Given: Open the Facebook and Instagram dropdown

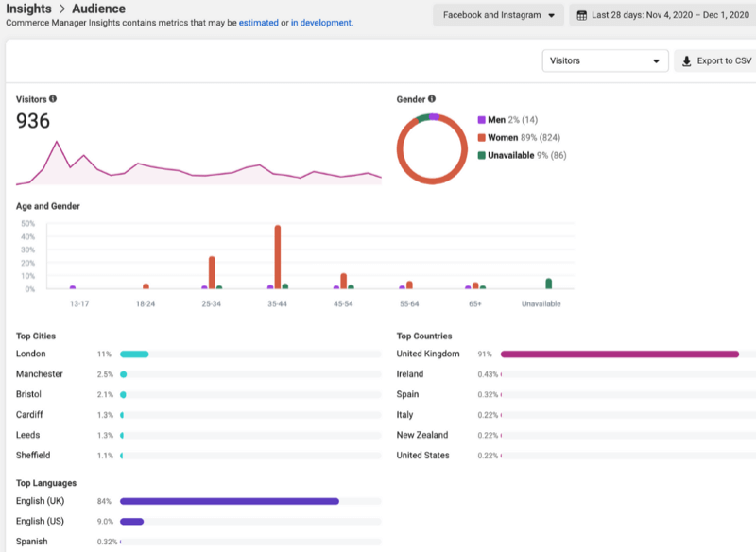Looking at the screenshot, I should coord(498,15).
